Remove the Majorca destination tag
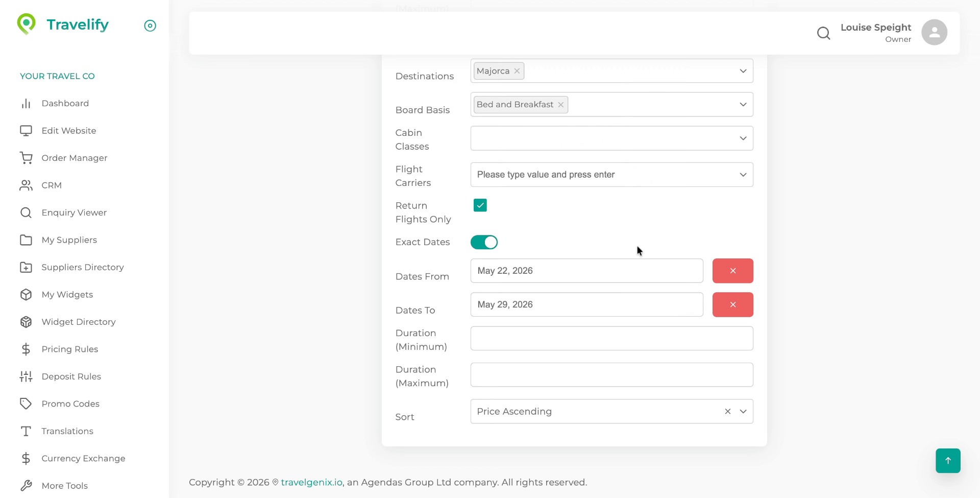This screenshot has width=980, height=498. [517, 71]
